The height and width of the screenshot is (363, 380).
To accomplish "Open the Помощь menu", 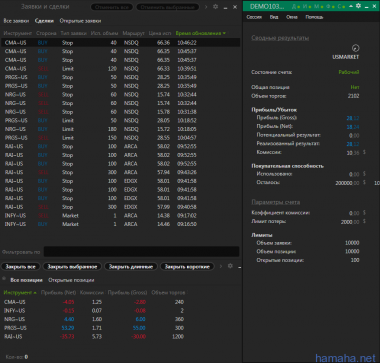I will tap(314, 17).
